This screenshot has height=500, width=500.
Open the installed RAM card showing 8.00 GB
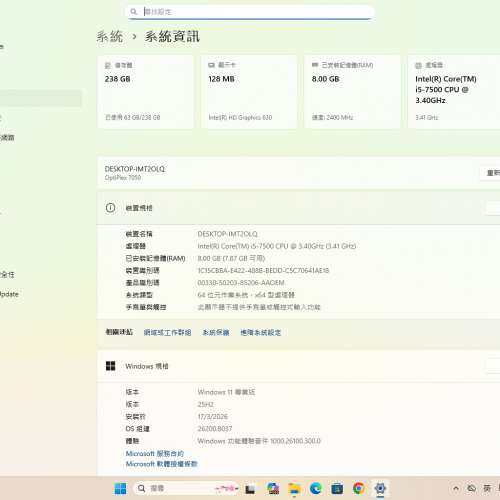pos(352,92)
